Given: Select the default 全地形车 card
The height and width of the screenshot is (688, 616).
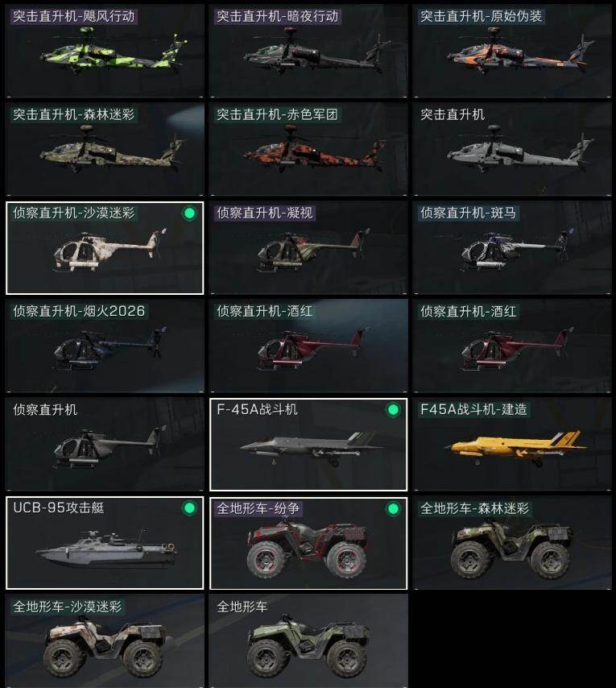Looking at the screenshot, I should click(308, 641).
